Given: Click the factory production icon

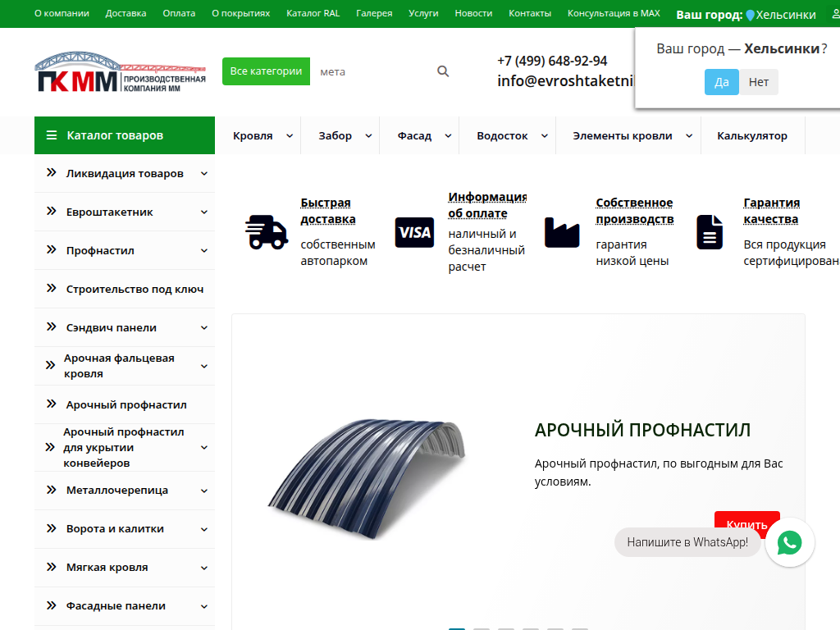Looking at the screenshot, I should pyautogui.click(x=562, y=232).
